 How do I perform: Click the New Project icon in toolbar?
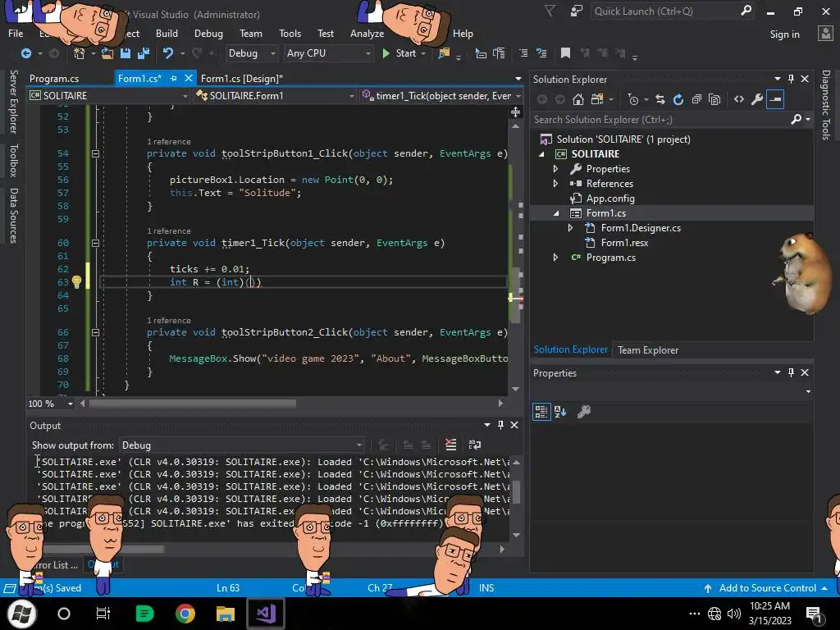(80, 53)
